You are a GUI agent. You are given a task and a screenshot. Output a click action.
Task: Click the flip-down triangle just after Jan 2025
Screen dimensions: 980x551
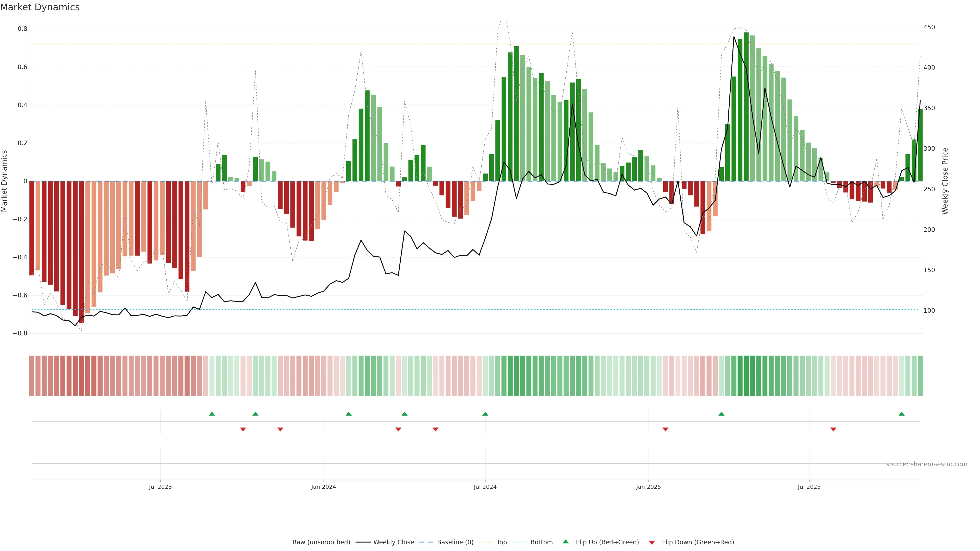pyautogui.click(x=665, y=429)
